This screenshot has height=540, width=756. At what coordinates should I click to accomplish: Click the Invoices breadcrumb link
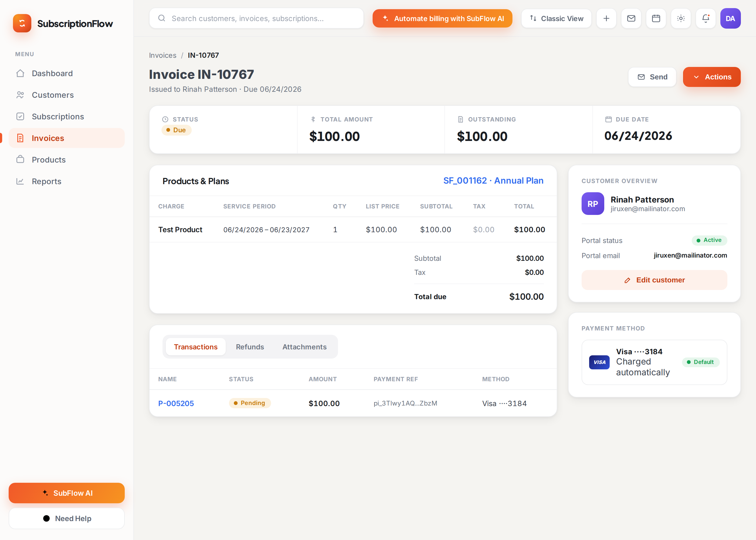click(x=163, y=55)
